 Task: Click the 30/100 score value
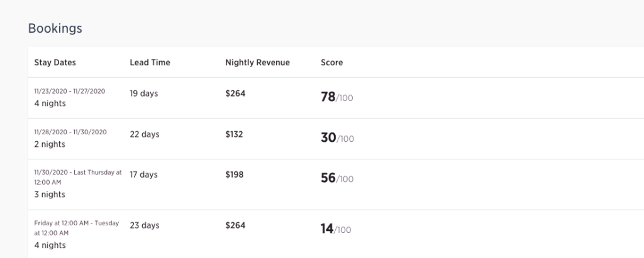point(337,138)
